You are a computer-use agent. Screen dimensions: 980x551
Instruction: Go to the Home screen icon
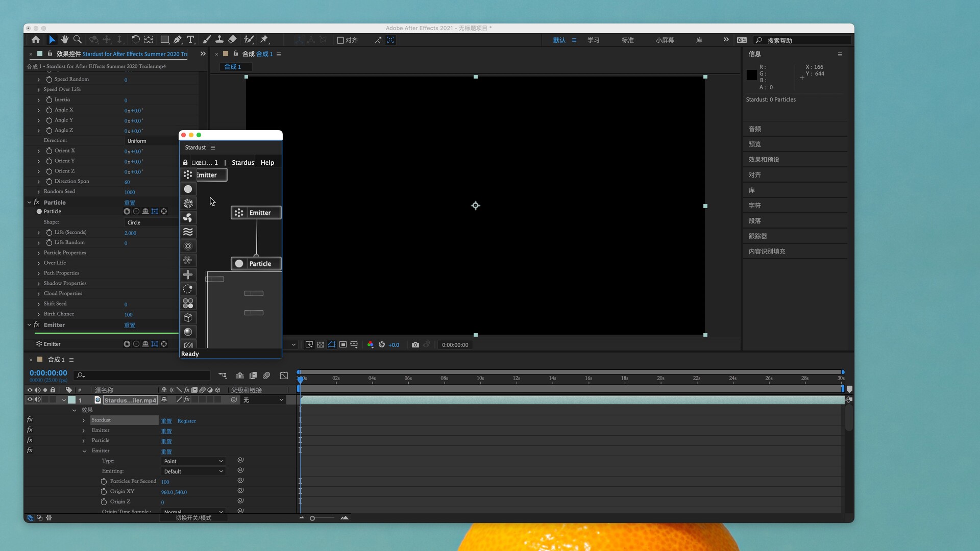click(x=36, y=40)
